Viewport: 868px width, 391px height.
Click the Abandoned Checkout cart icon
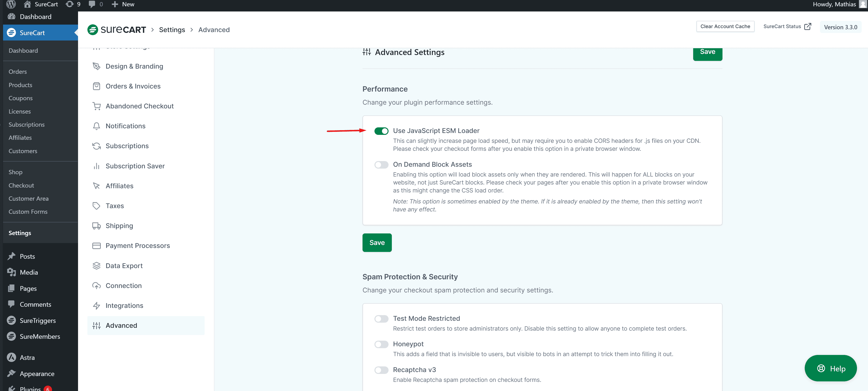pos(96,106)
